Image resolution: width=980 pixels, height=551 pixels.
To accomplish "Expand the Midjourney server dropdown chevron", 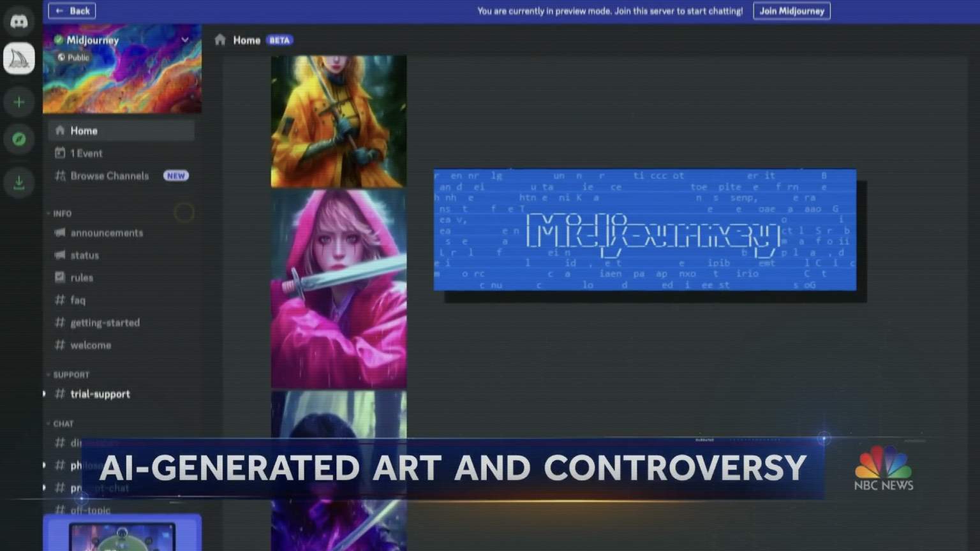I will tap(185, 40).
